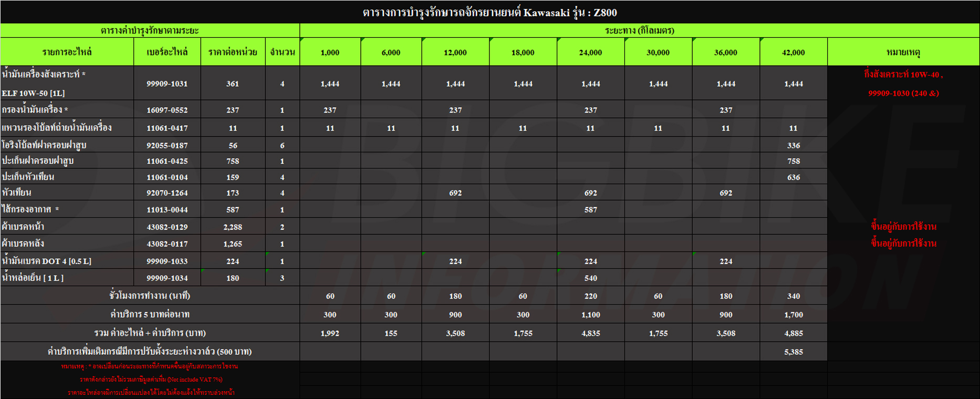
Task: Click the total 4,885 cell
Action: (x=794, y=333)
